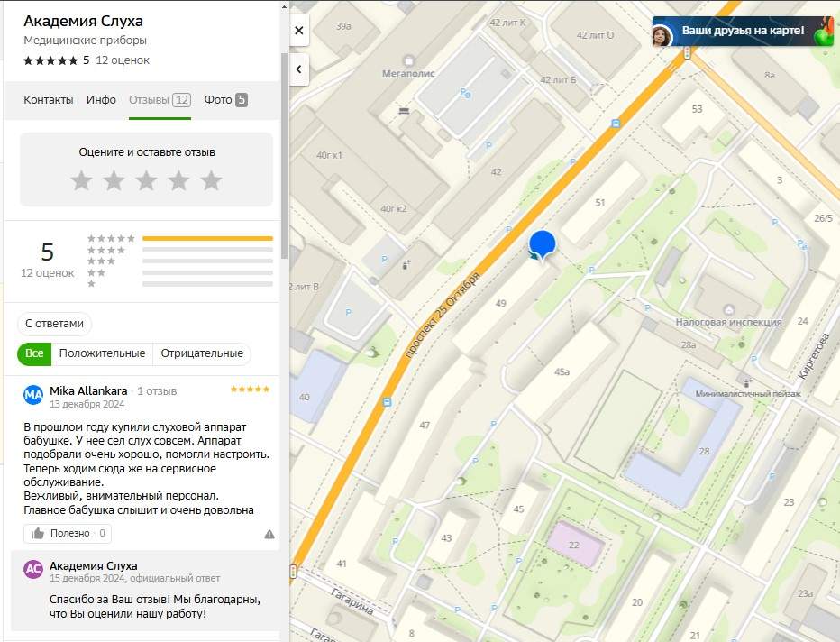The width and height of the screenshot is (840, 642).
Task: Open the Контакты tab
Action: pos(49,100)
